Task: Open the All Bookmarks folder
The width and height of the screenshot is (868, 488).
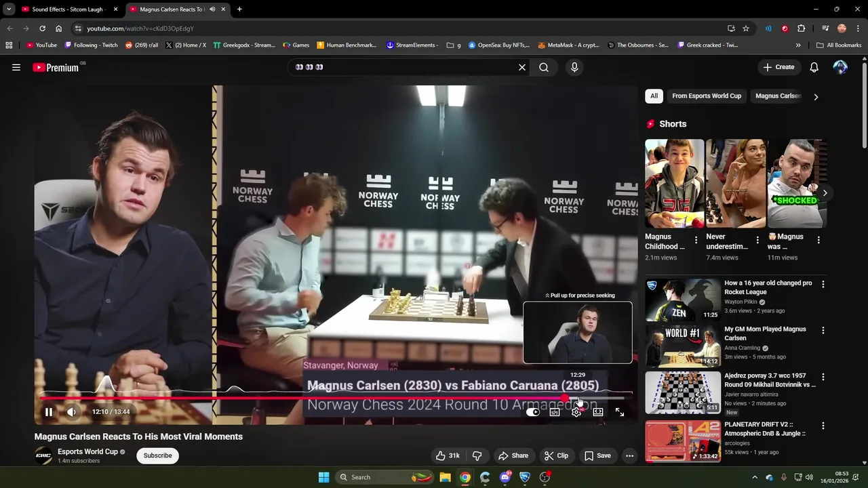Action: (x=839, y=45)
